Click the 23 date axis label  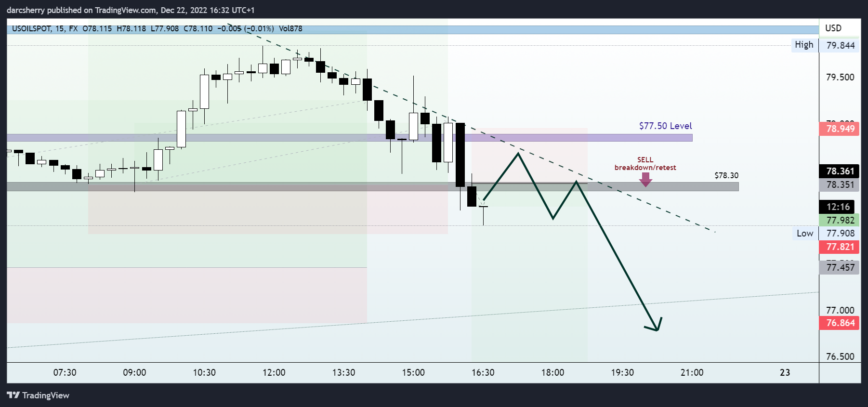785,372
